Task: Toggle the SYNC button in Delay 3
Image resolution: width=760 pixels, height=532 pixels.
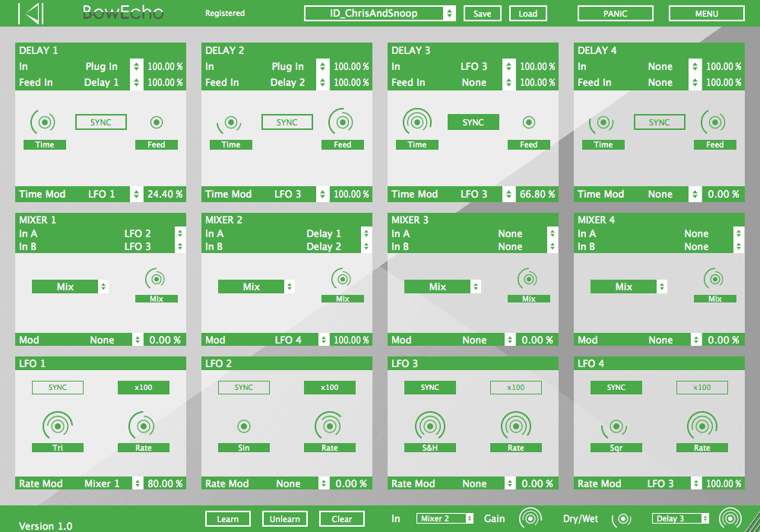Action: coord(473,122)
